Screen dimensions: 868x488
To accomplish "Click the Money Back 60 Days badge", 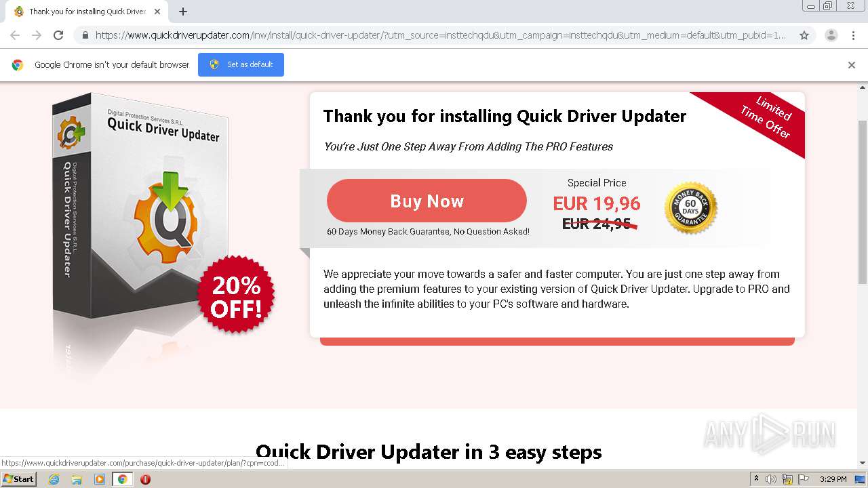I will tap(691, 207).
